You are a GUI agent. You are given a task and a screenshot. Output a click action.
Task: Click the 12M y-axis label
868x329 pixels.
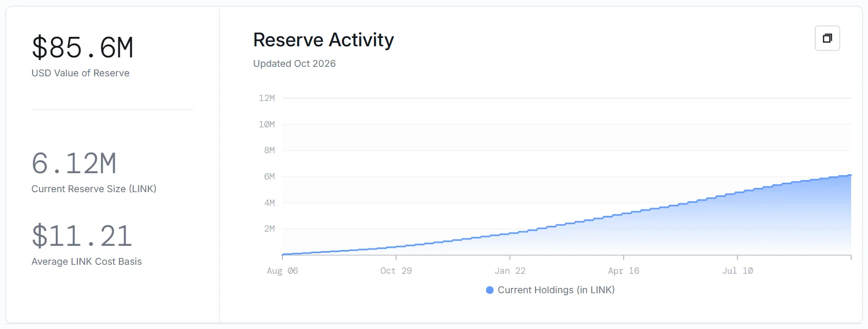[x=267, y=98]
